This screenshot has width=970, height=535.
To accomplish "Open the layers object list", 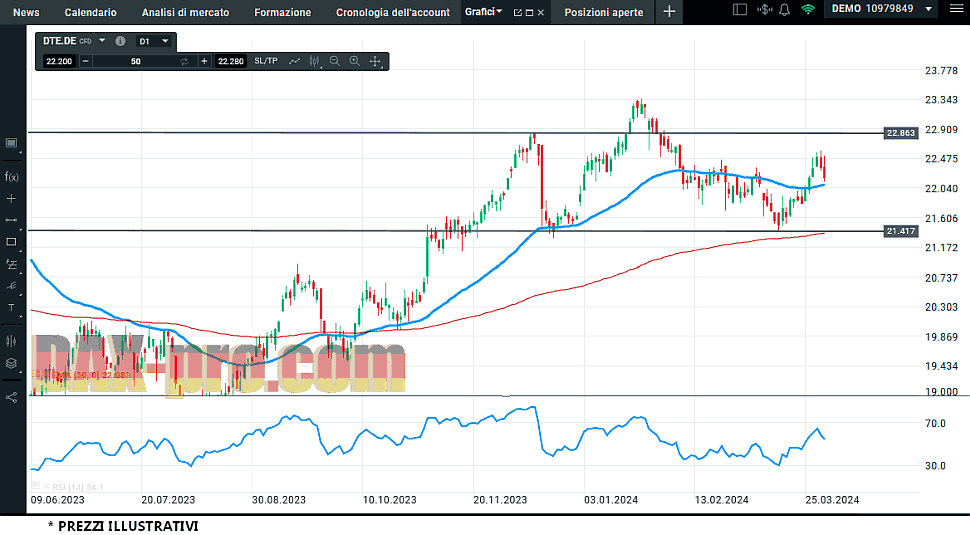I will pyautogui.click(x=11, y=363).
